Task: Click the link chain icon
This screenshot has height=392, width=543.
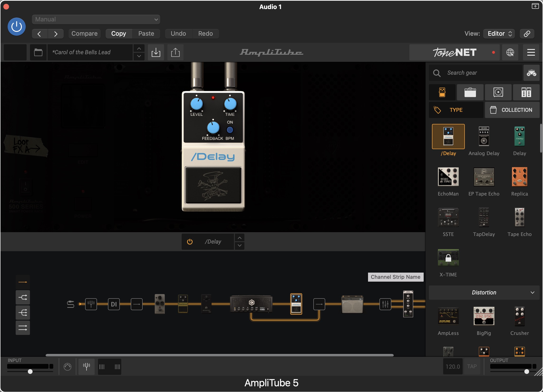Action: [x=527, y=34]
